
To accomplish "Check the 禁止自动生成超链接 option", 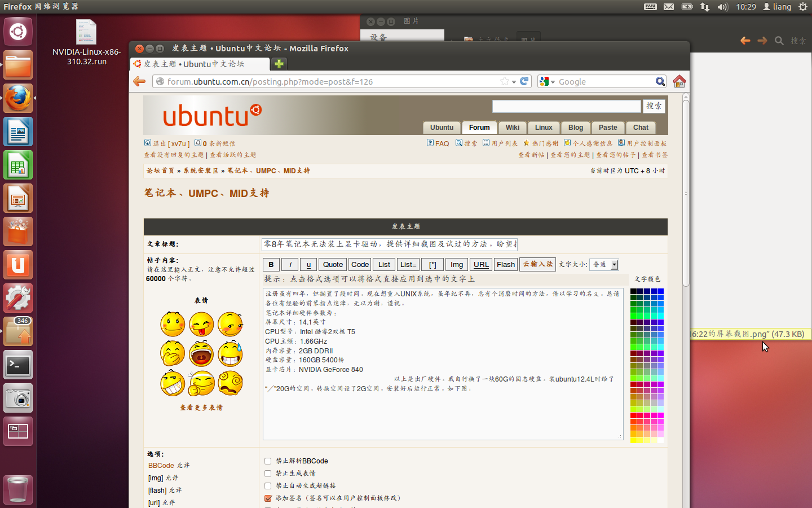I will [x=268, y=486].
